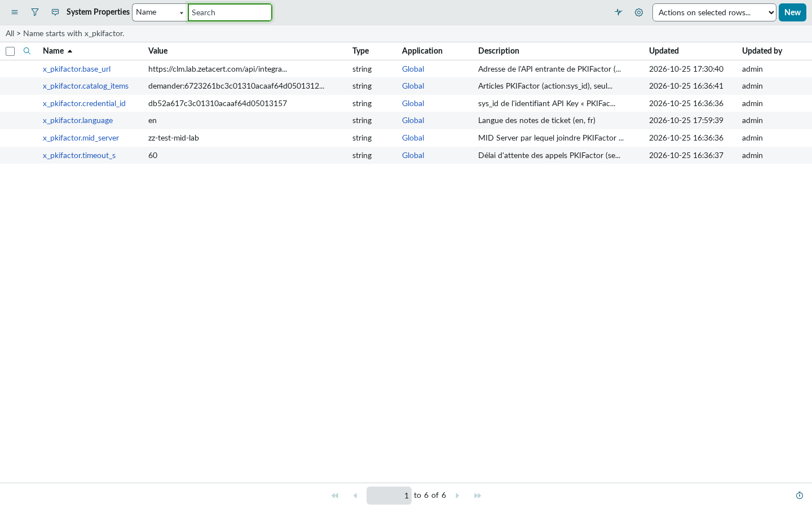Click the updated time 2026-10-25 17:30:40
Viewport: 812px width, 508px height.
point(686,69)
